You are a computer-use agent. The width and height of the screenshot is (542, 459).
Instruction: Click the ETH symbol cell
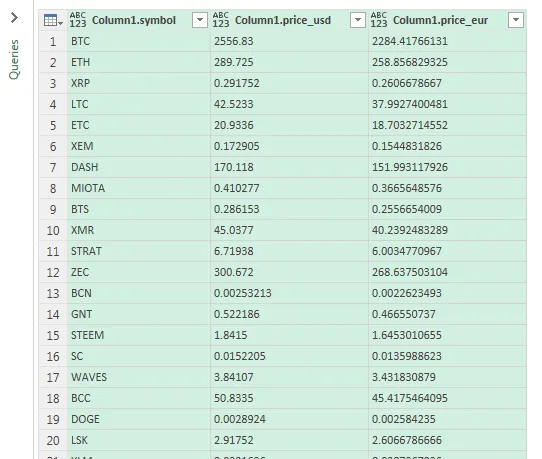click(139, 62)
